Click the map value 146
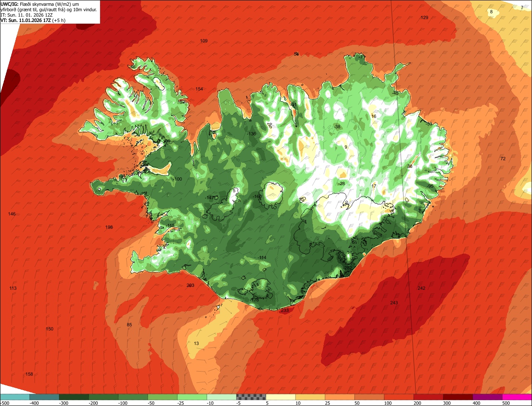This screenshot has width=532, height=406. [12, 214]
